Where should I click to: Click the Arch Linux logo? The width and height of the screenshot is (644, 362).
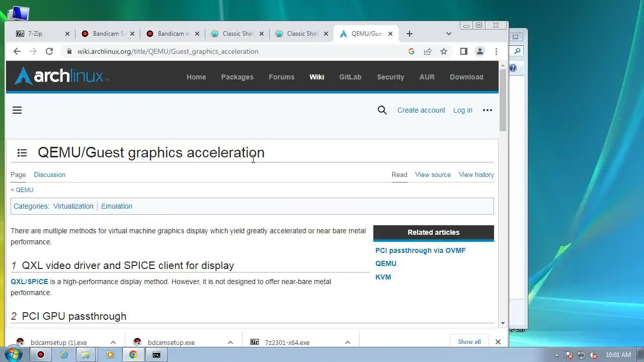click(x=61, y=76)
